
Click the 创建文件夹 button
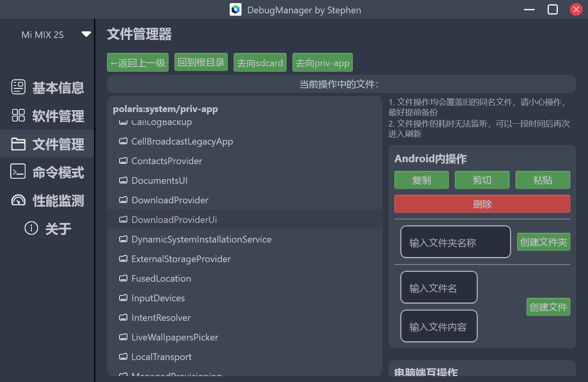pos(543,242)
